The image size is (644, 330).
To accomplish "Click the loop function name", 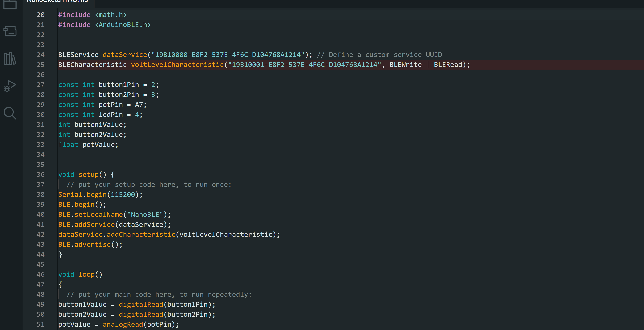I will click(86, 274).
